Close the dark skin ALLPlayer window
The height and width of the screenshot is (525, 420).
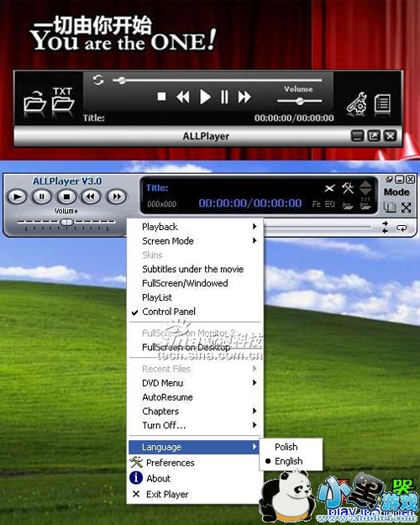pyautogui.click(x=390, y=136)
